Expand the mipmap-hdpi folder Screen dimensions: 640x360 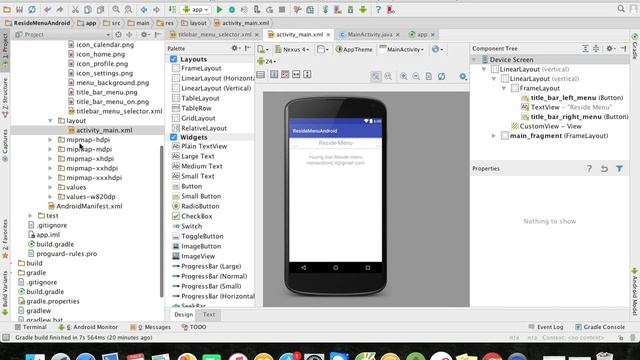[x=50, y=140]
